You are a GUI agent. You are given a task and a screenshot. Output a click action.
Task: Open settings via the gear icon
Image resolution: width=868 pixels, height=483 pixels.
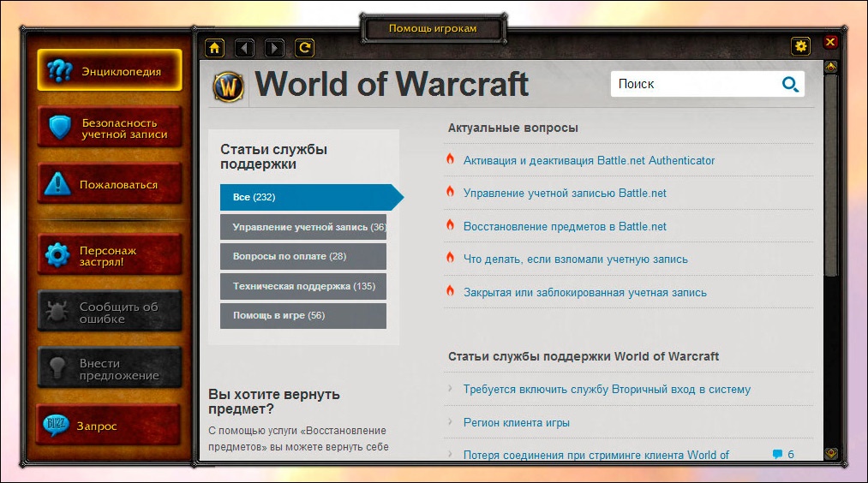pos(800,46)
